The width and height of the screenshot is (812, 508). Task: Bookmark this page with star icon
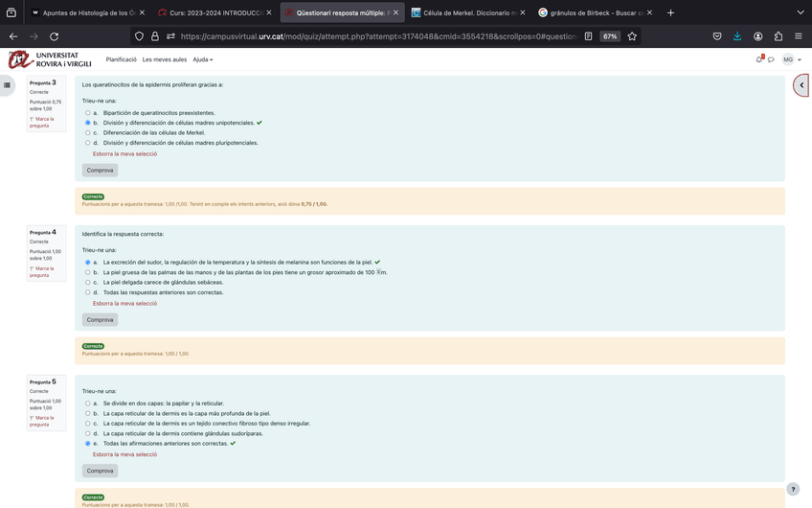pos(632,36)
